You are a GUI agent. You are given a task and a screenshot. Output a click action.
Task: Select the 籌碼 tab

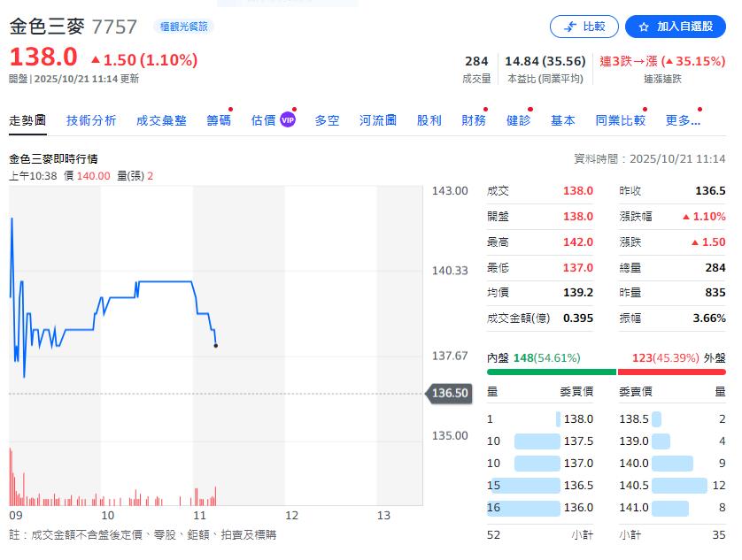tap(219, 120)
